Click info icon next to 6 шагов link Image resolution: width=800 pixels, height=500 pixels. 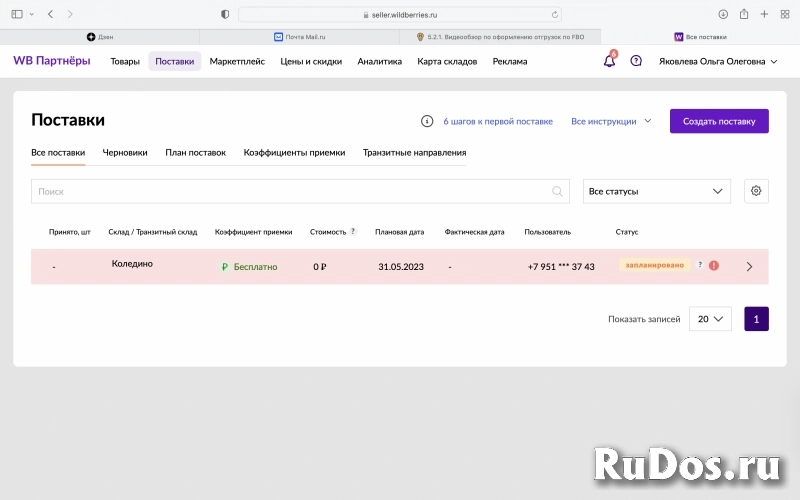pos(427,121)
